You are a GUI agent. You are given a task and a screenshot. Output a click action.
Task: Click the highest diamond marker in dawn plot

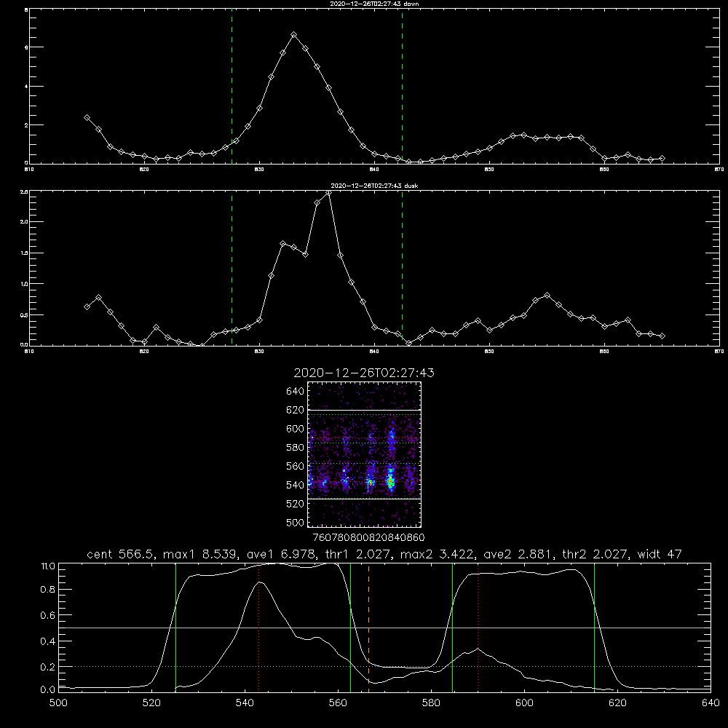(293, 35)
